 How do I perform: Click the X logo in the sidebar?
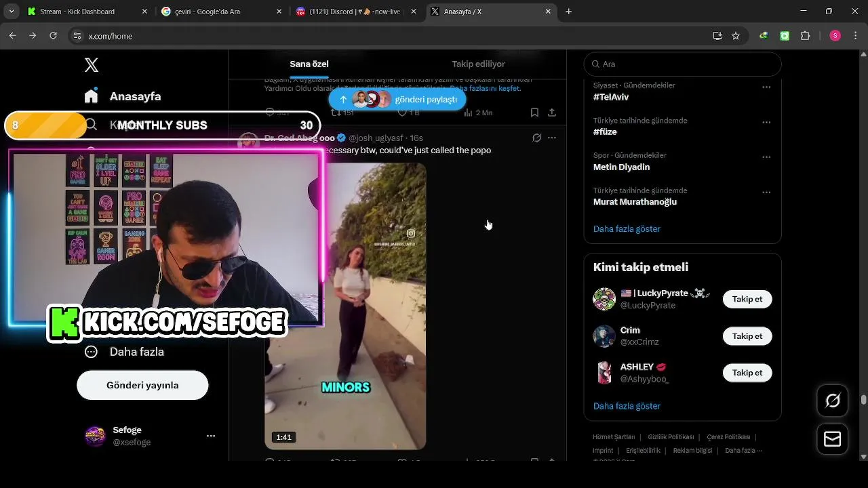point(92,65)
